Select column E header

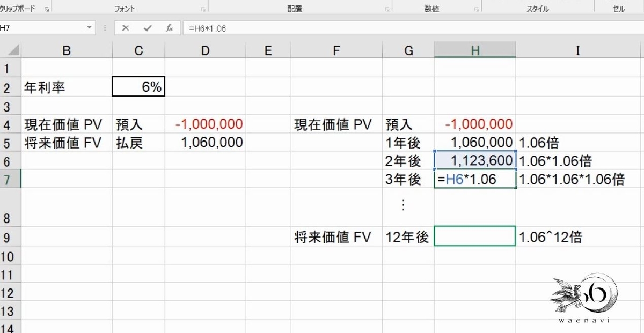point(268,50)
